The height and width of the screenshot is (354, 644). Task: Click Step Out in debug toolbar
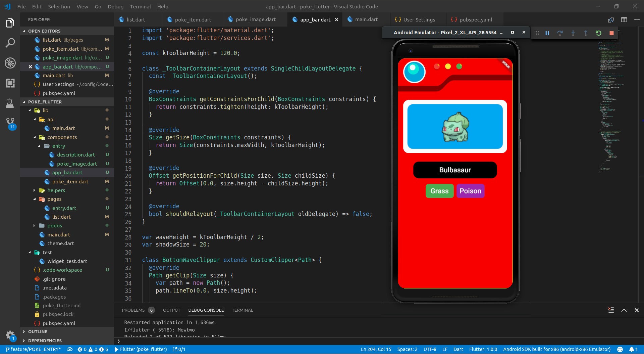click(586, 33)
